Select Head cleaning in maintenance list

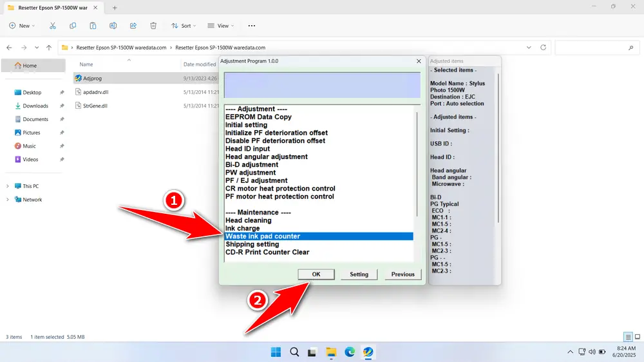tap(248, 220)
